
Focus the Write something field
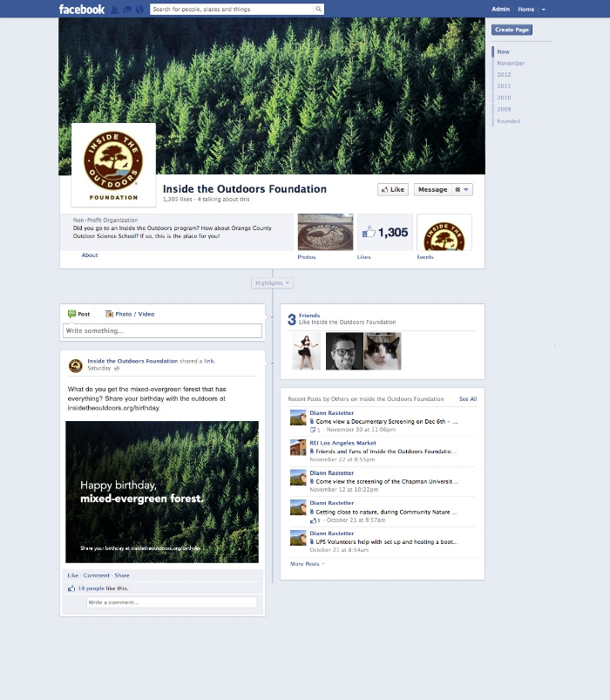(x=162, y=330)
